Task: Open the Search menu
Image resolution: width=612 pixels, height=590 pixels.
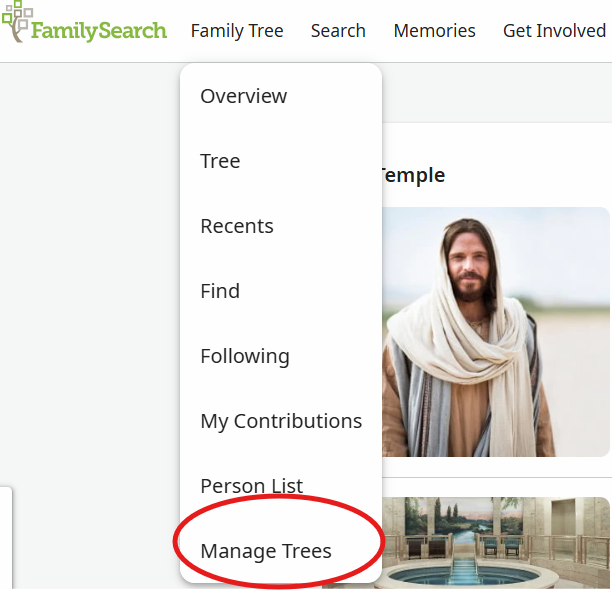Action: pos(338,30)
